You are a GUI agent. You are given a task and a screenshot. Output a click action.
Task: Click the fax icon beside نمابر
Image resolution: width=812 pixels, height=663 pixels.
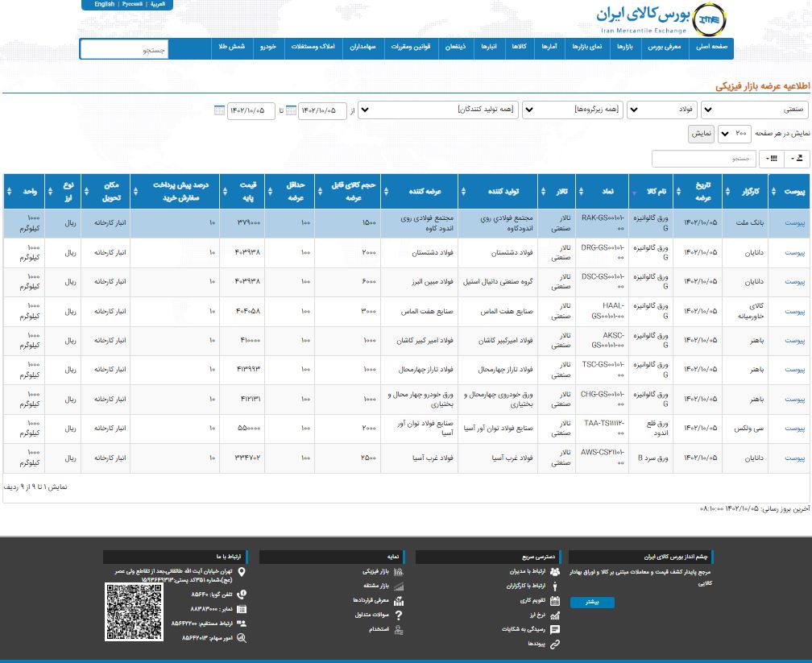pos(242,609)
